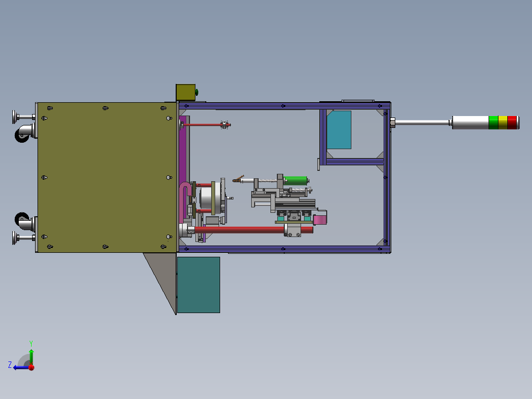Image resolution: width=532 pixels, height=399 pixels.
Task: Select the green segment of the signal tower
Action: point(494,122)
